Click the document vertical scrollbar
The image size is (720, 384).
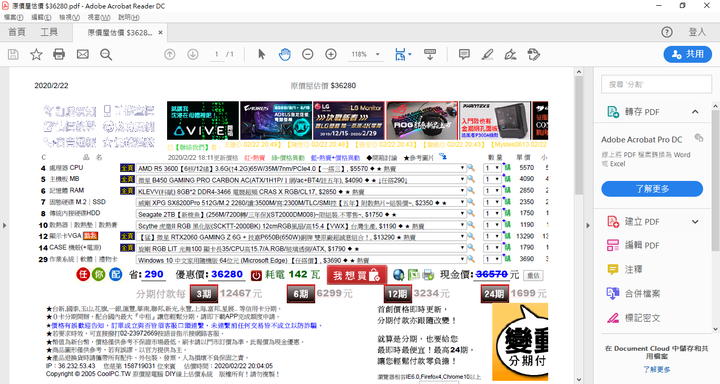pos(579,136)
